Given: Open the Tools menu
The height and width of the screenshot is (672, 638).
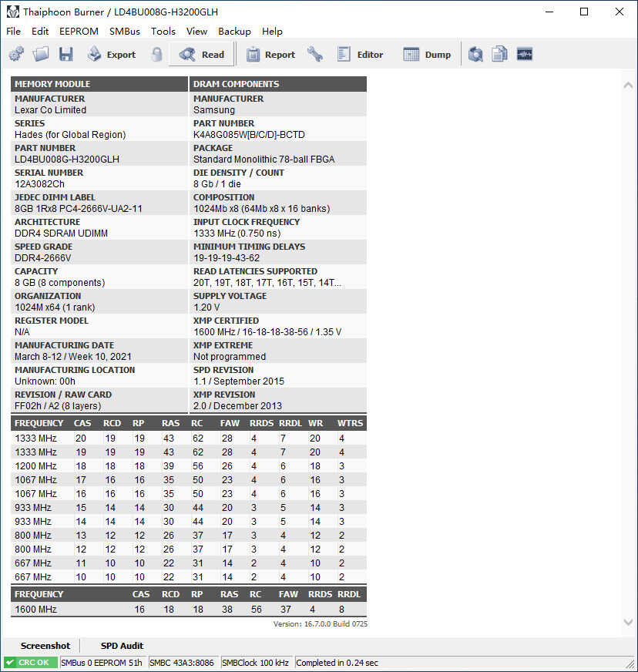Looking at the screenshot, I should pyautogui.click(x=163, y=32).
